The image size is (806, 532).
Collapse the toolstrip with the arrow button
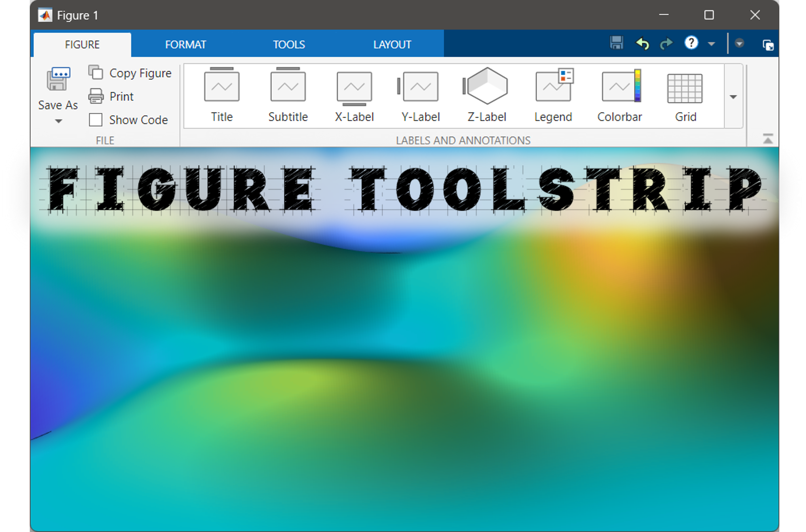[768, 139]
